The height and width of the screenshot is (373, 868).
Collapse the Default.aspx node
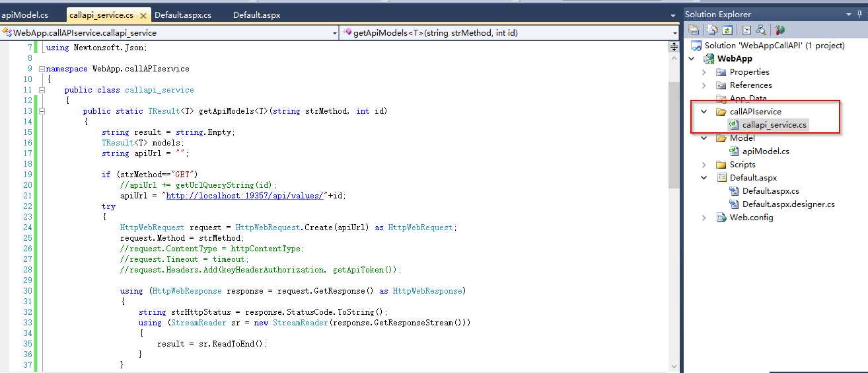point(704,178)
